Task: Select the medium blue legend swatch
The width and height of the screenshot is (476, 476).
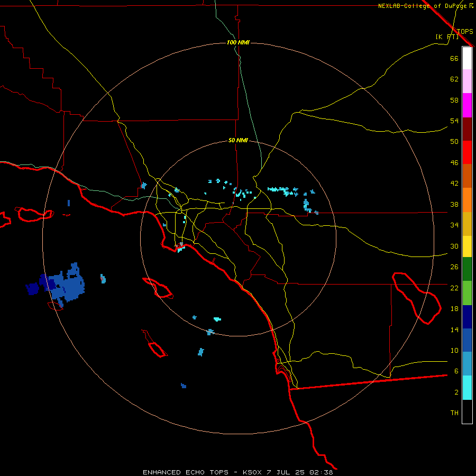Action: (467, 340)
